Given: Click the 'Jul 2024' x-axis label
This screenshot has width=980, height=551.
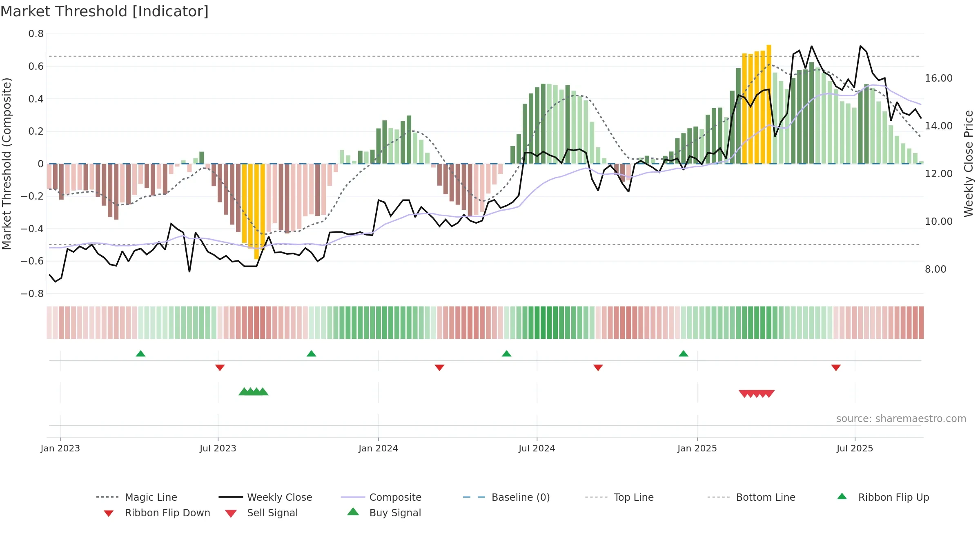Looking at the screenshot, I should pos(537,448).
